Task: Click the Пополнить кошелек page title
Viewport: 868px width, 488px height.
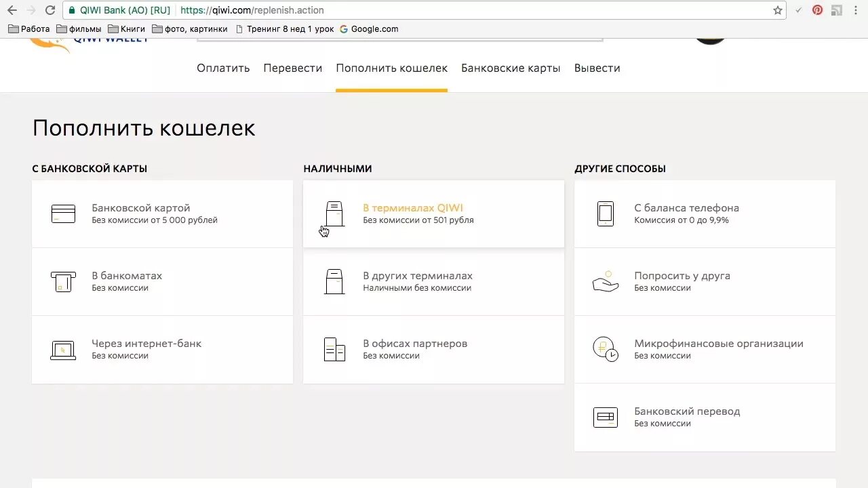Action: 144,128
